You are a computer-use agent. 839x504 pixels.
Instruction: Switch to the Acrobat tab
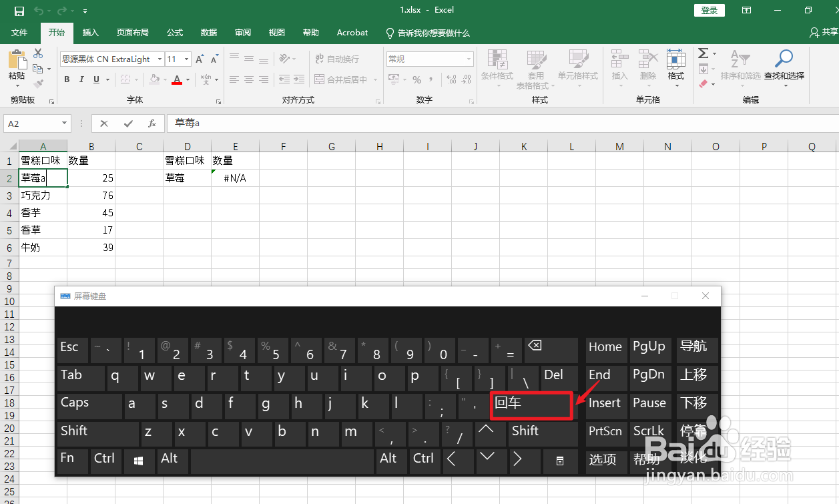[352, 33]
